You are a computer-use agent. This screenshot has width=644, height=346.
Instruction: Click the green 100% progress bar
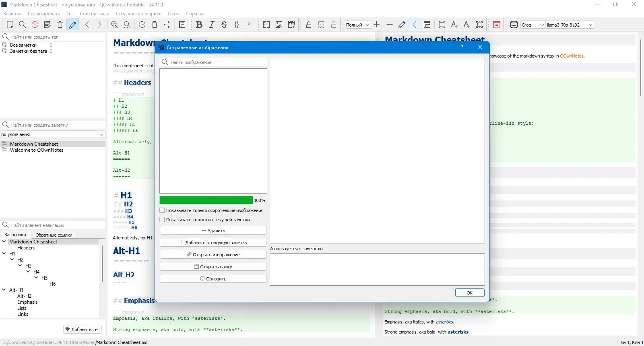tap(206, 200)
